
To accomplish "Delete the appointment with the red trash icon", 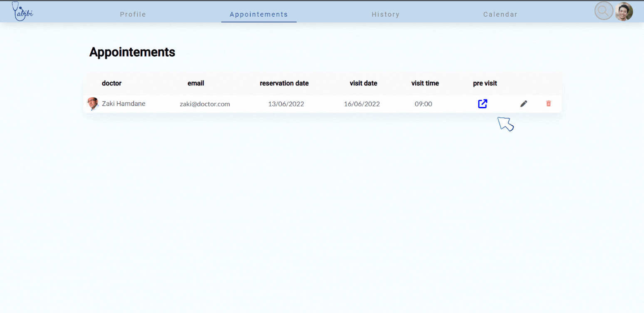I will (x=548, y=104).
